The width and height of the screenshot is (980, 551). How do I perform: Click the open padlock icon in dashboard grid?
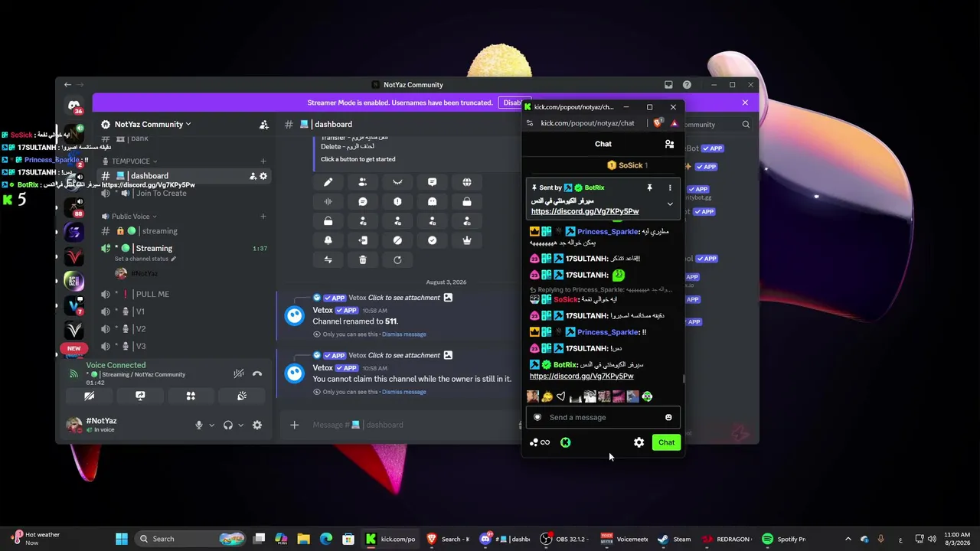tap(328, 221)
